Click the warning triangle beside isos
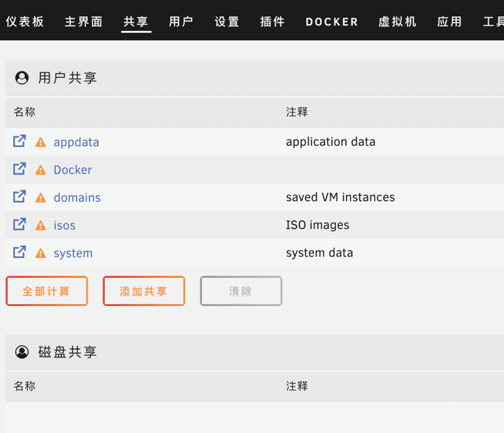 click(x=41, y=226)
